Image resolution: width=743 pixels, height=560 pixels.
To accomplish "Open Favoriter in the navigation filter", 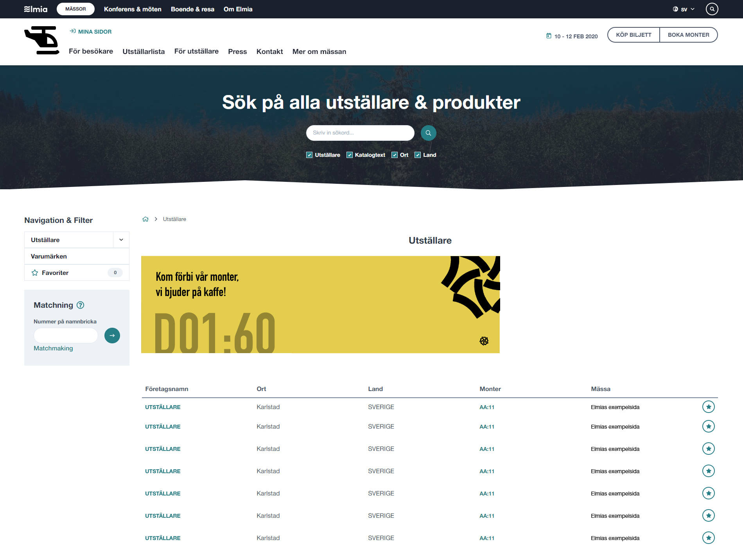I will pyautogui.click(x=77, y=273).
